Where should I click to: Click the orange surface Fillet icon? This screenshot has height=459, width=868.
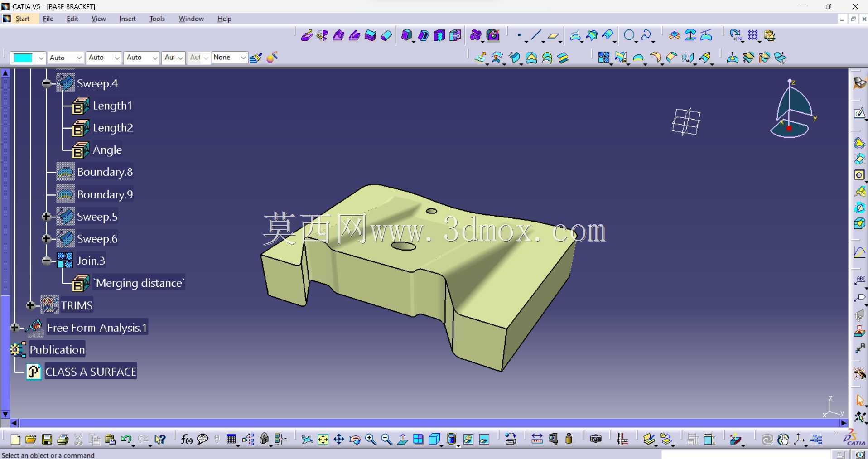(x=656, y=58)
